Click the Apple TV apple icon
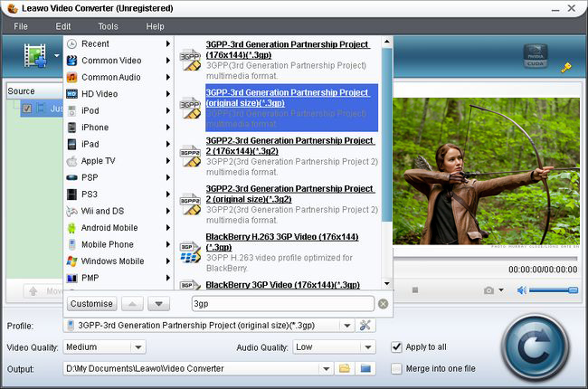 [x=71, y=161]
